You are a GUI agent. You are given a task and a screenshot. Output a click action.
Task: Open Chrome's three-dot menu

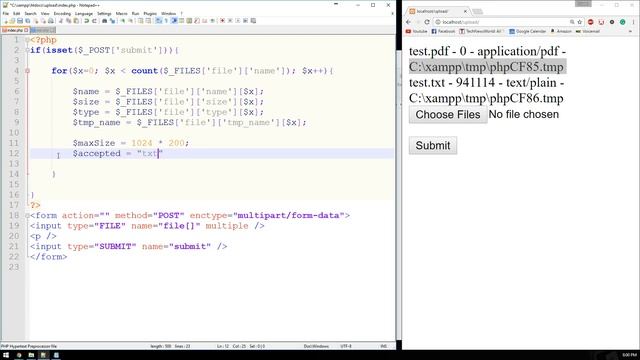click(x=633, y=22)
